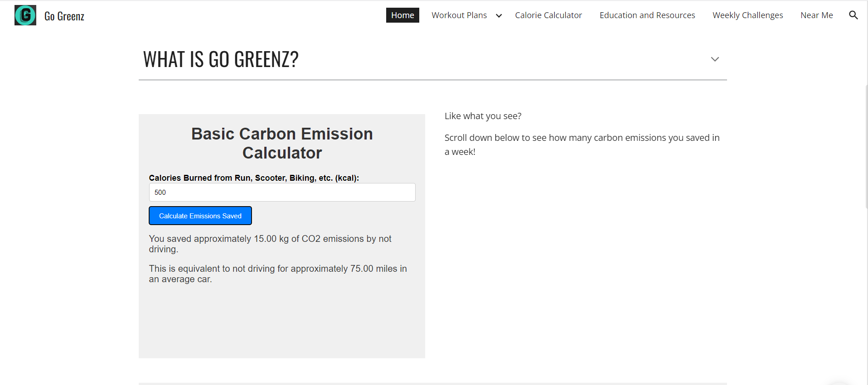Open the site search magnifier icon

tap(853, 15)
